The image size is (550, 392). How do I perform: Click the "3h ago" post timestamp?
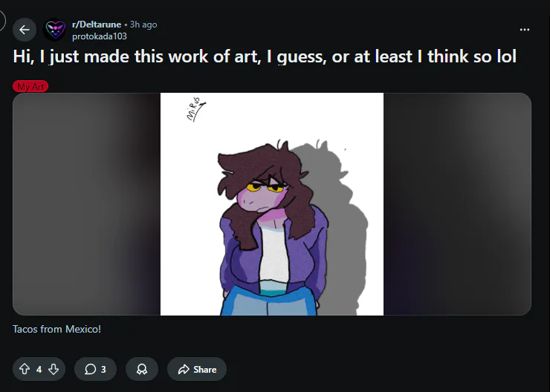[143, 24]
